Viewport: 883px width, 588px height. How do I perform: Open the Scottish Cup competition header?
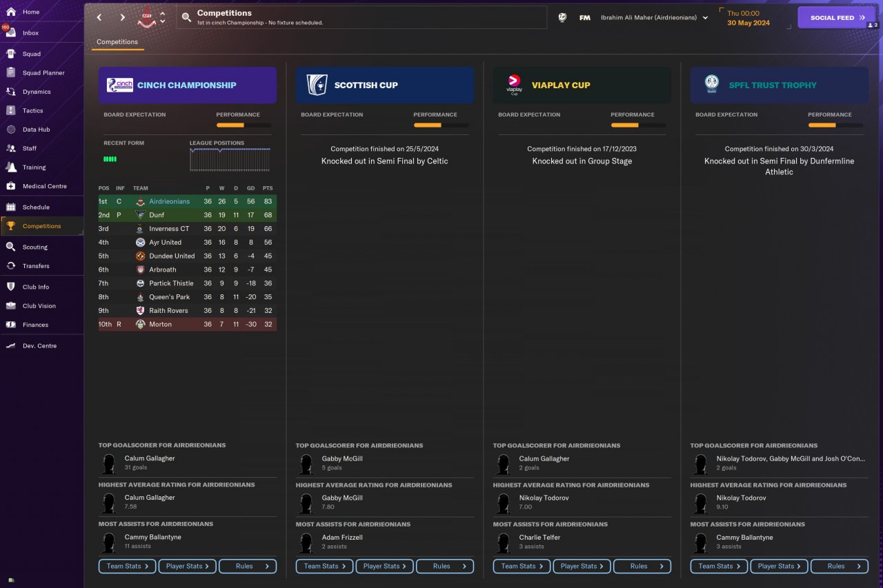(385, 85)
